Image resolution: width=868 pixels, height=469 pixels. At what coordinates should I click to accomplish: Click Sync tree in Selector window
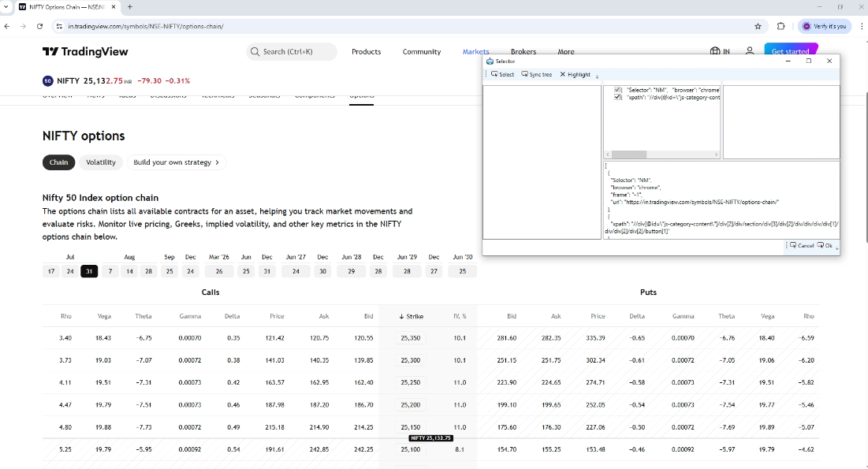536,74
